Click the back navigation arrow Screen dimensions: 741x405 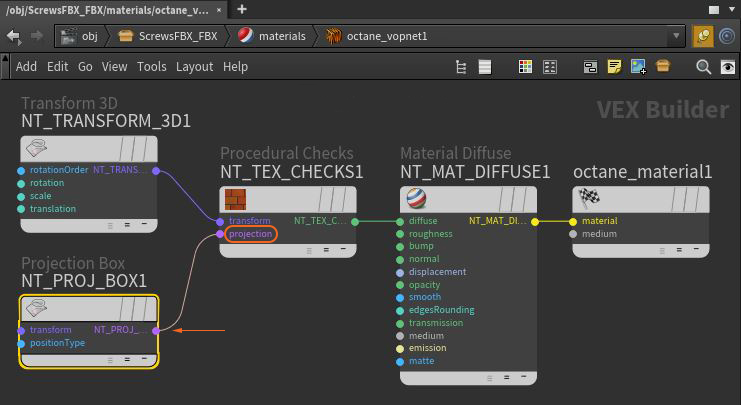[x=14, y=36]
